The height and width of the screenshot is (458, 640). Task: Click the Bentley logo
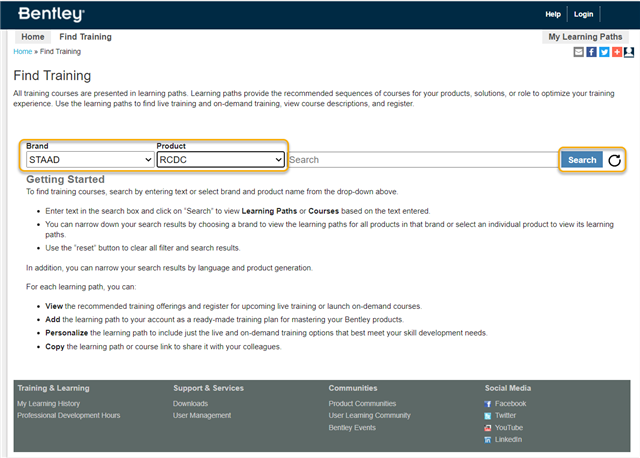(x=51, y=14)
